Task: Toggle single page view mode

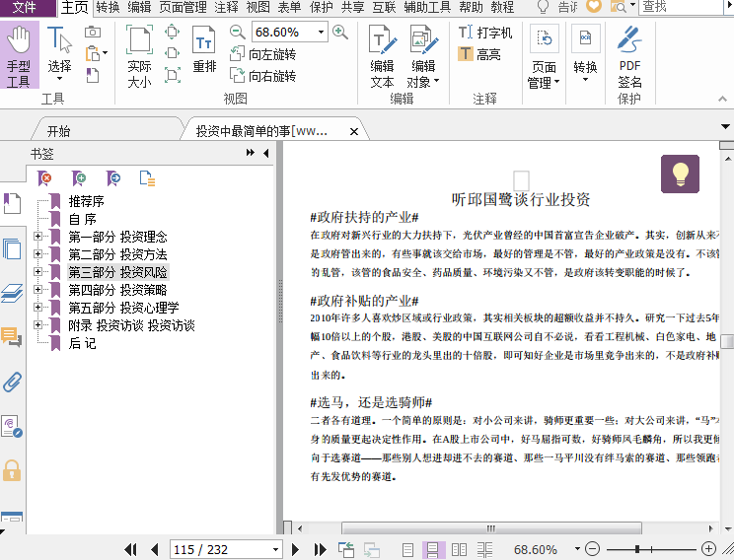Action: (407, 550)
